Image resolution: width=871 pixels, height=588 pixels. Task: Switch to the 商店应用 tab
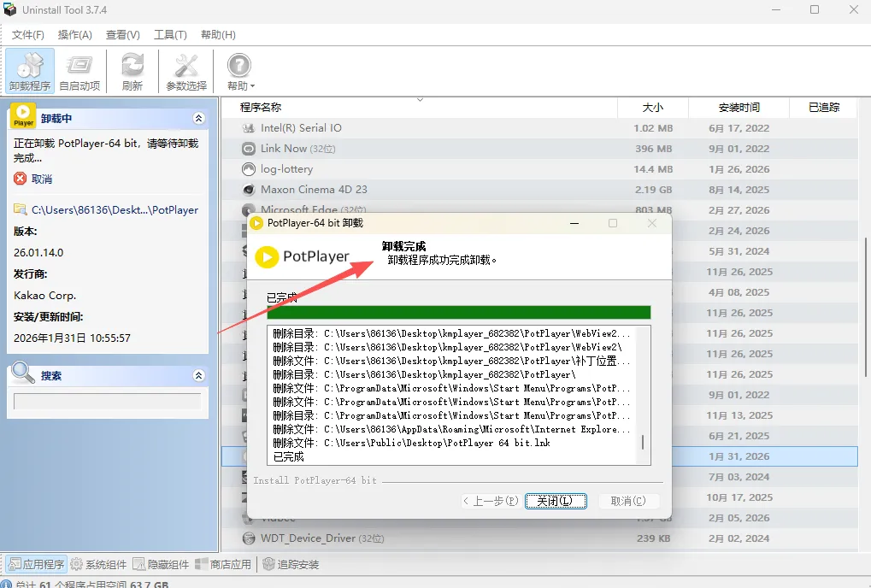(223, 565)
